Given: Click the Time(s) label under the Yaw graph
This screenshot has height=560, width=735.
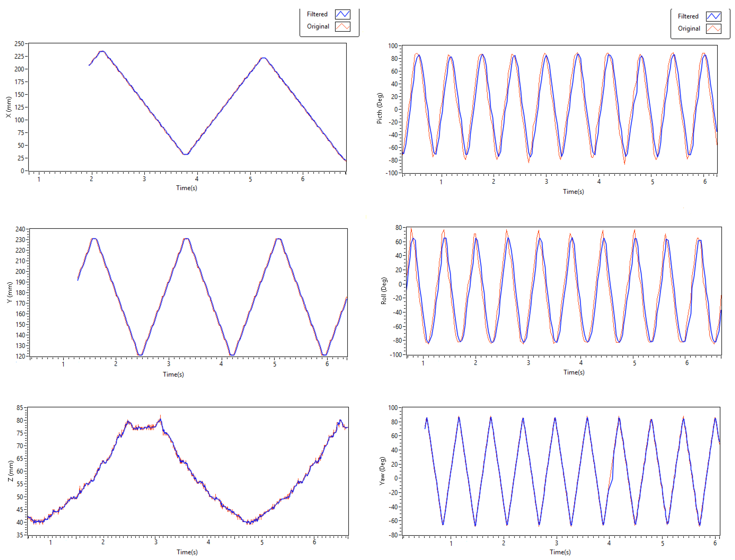Looking at the screenshot, I should pyautogui.click(x=560, y=552).
